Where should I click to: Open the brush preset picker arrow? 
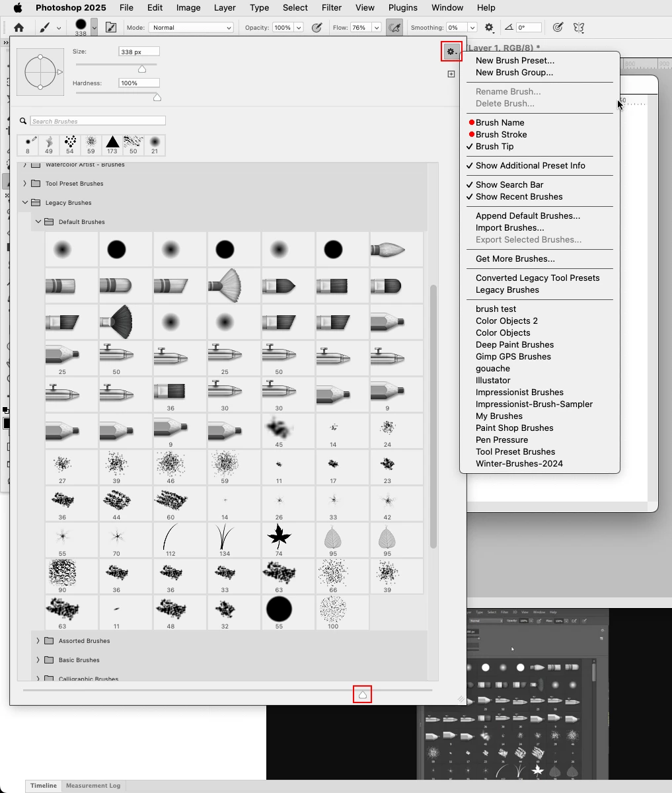(94, 27)
